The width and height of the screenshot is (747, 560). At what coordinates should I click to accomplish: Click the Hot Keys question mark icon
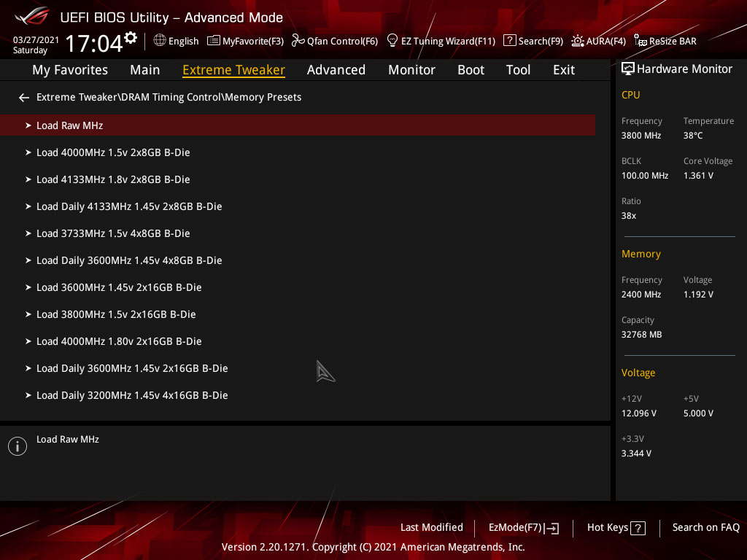coord(638,528)
